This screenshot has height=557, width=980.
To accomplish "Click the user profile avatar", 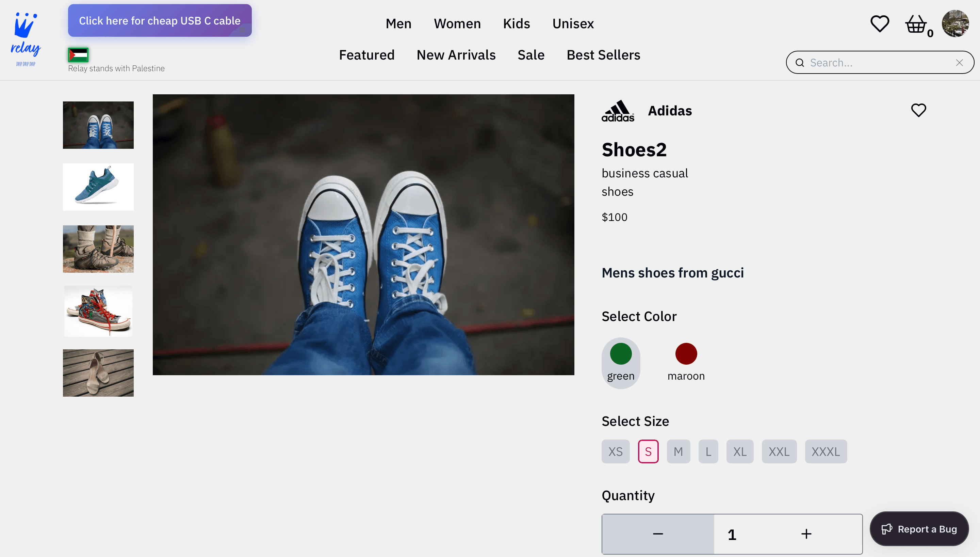I will tap(955, 24).
